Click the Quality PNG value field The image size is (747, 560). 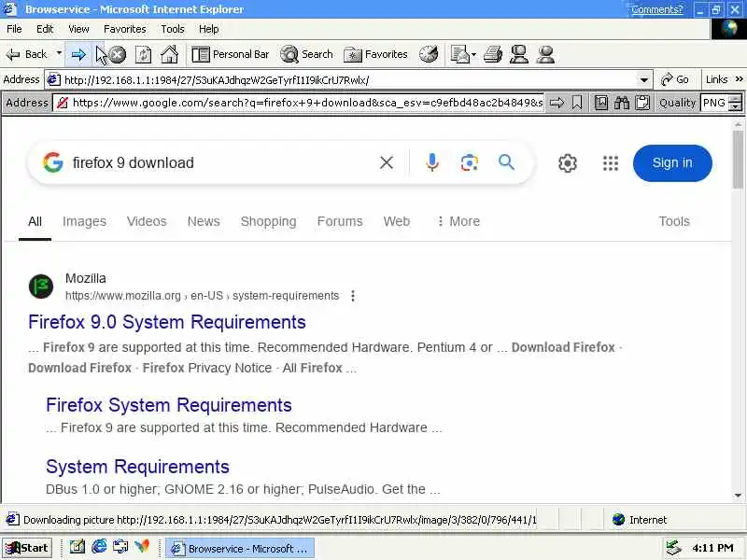coord(714,103)
